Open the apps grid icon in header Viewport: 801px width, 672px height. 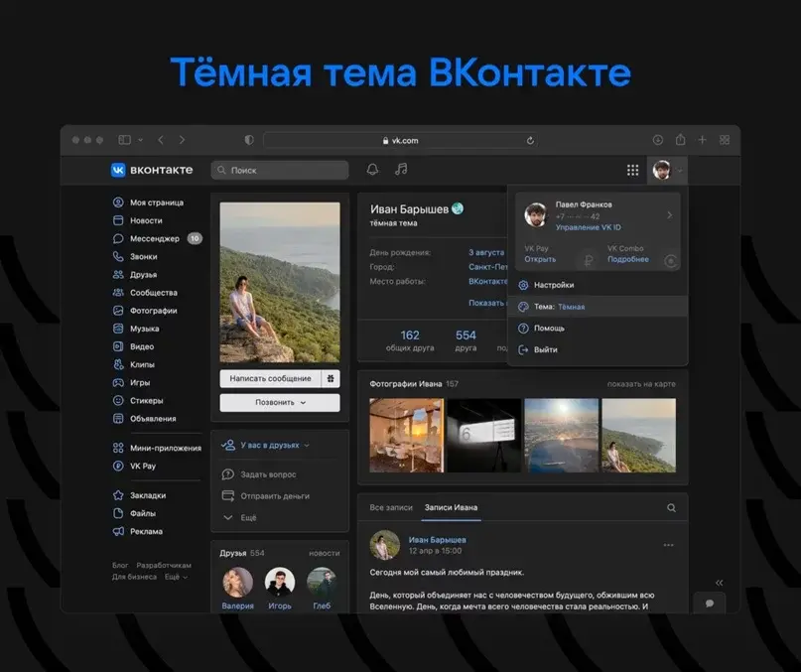[632, 170]
